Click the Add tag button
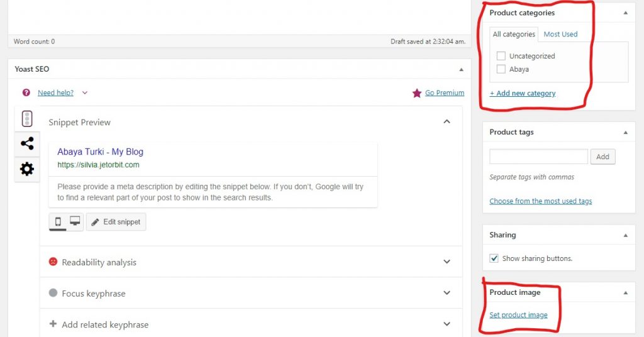This screenshot has height=337, width=644. [602, 157]
